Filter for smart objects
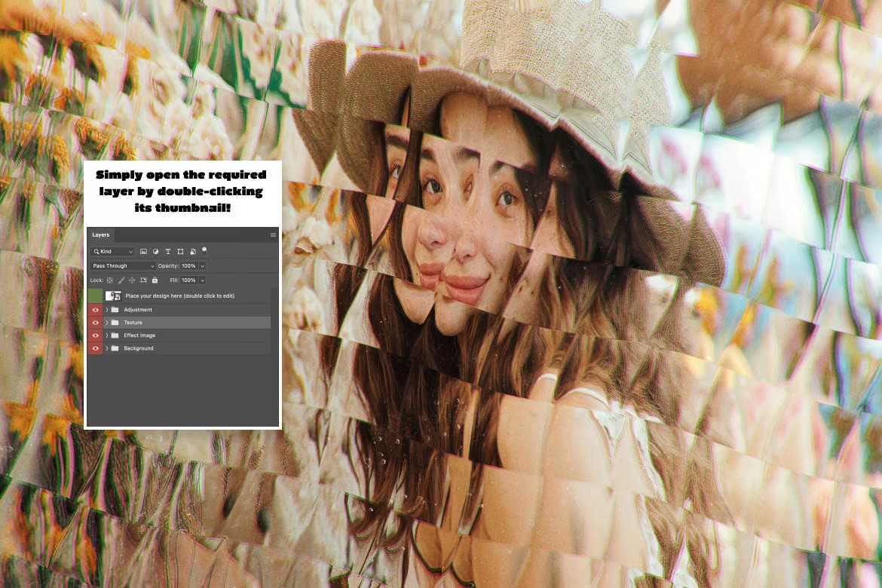Image resolution: width=882 pixels, height=588 pixels. click(192, 252)
